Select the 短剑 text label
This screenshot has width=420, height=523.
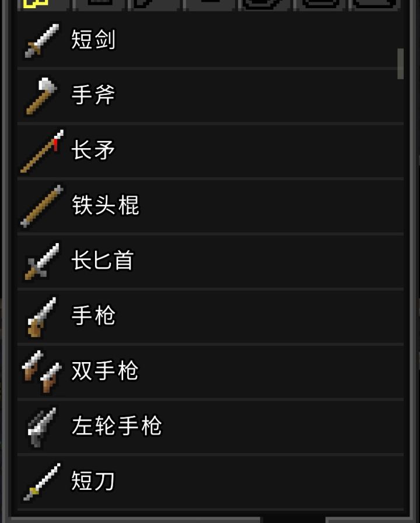(x=93, y=40)
